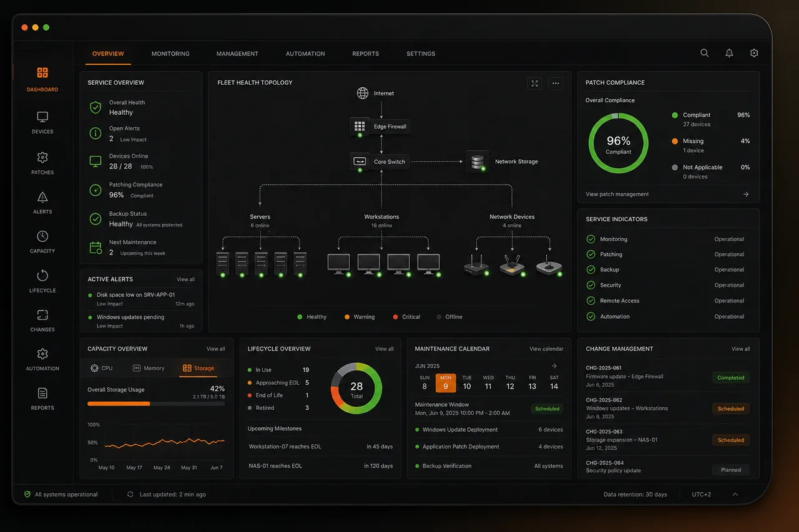
Task: Open the top Settings tab
Action: 421,54
